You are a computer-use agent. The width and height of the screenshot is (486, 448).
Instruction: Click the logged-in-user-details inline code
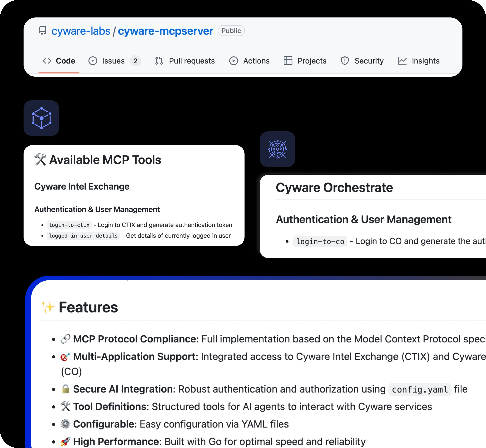[x=83, y=236]
